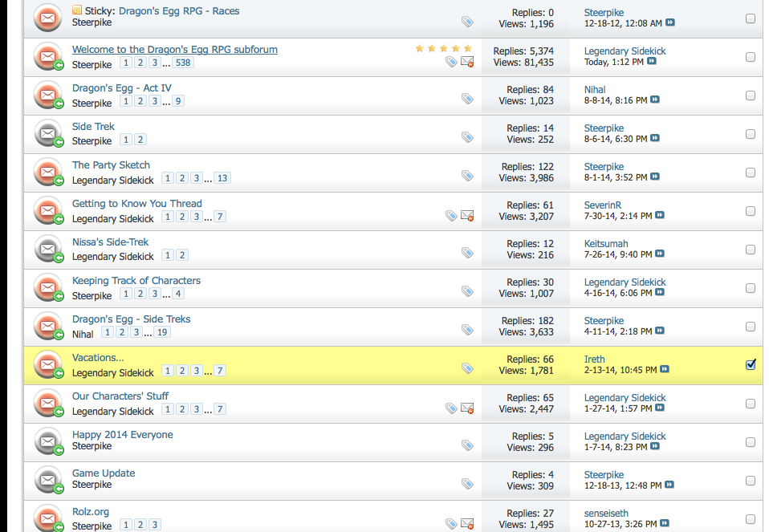Image resolution: width=769 pixels, height=532 pixels.
Task: Select the Game Update thread checkbox
Action: (751, 481)
